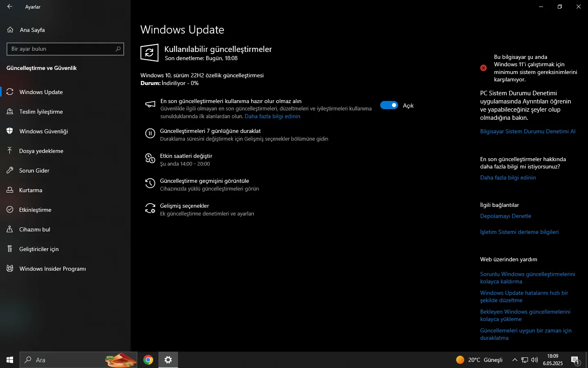This screenshot has width=588, height=368.
Task: Click the Web üzerinden yardım heading
Action: point(509,259)
